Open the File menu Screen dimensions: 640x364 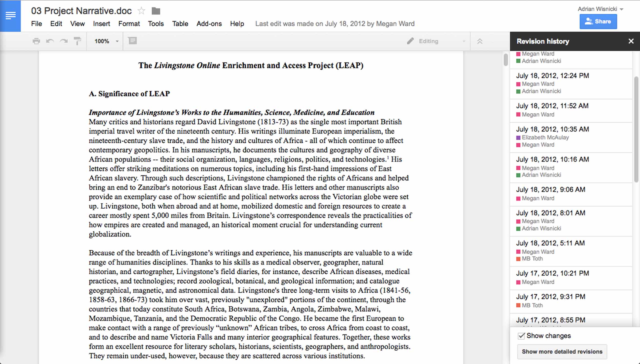(x=36, y=24)
